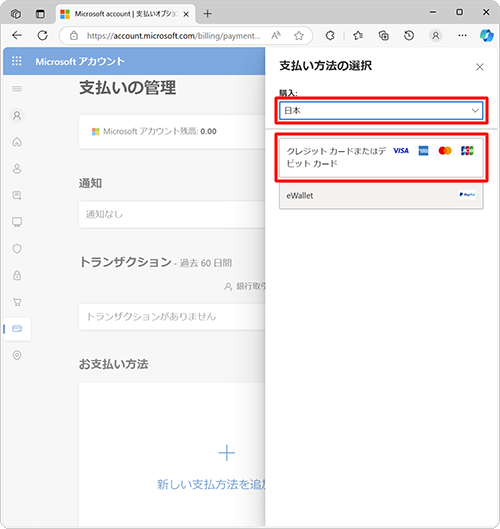Image resolution: width=500 pixels, height=529 pixels.
Task: Open the collections icon
Action: (x=384, y=35)
